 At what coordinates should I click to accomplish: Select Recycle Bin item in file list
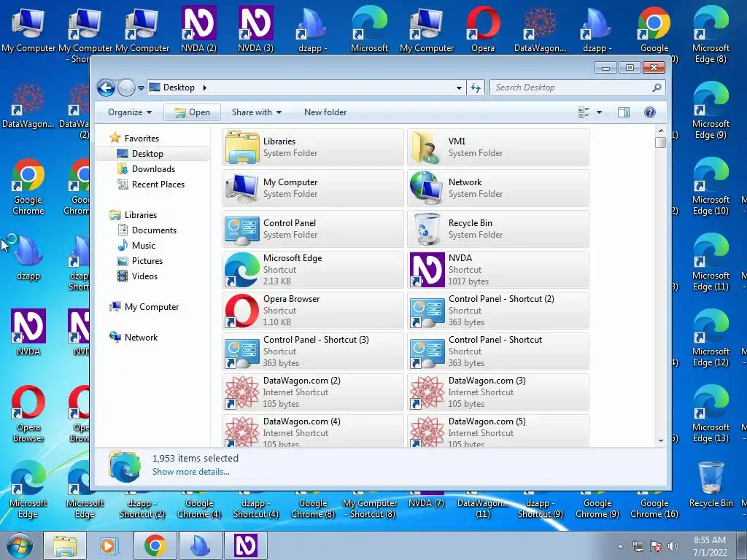(498, 229)
